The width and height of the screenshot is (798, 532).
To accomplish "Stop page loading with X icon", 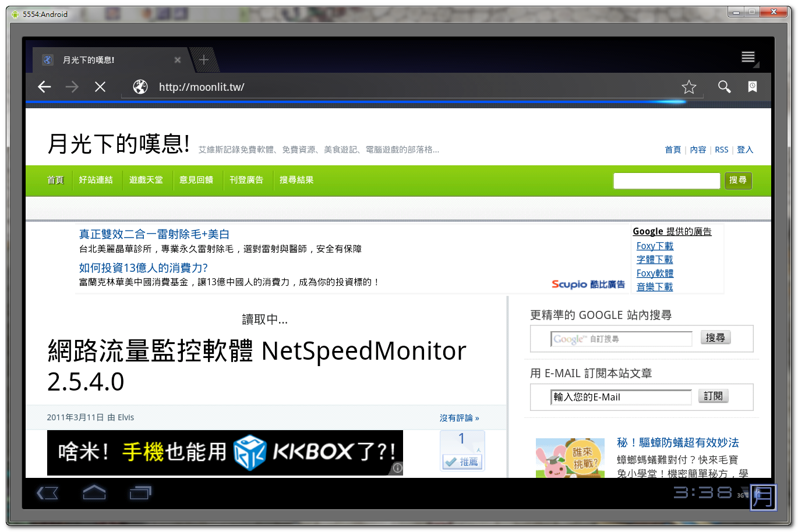I will click(x=100, y=87).
